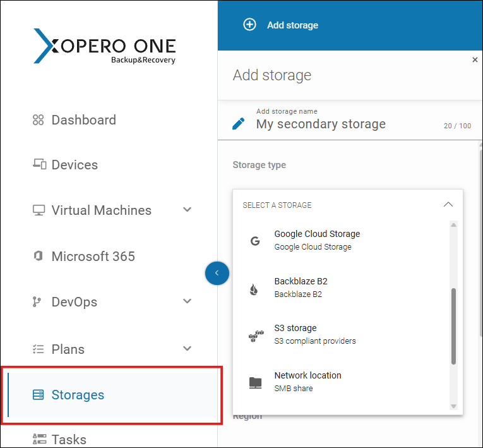
Task: Click the 'Storage type' label
Action: point(259,165)
